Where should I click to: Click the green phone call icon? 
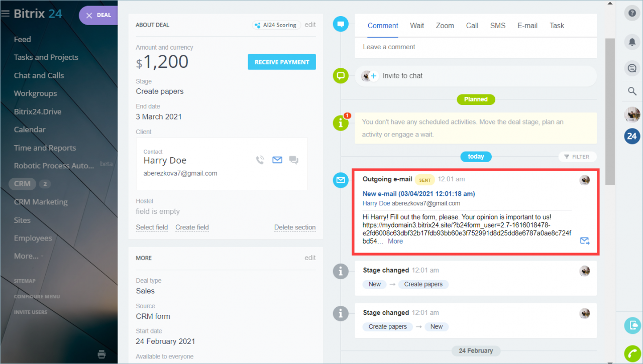(633, 354)
